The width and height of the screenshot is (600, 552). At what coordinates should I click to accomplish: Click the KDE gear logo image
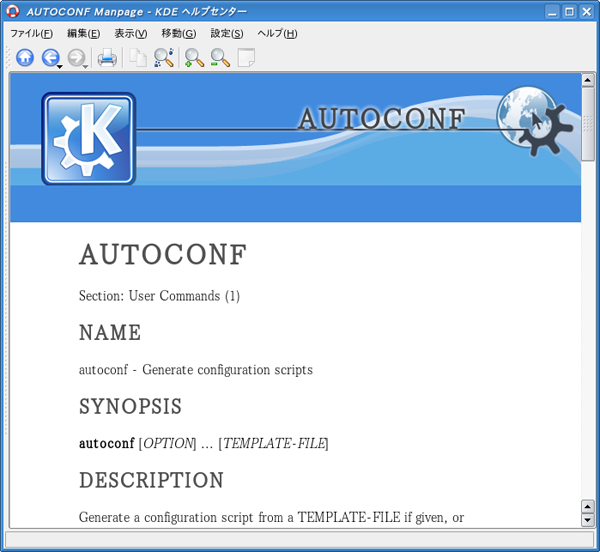pyautogui.click(x=89, y=139)
